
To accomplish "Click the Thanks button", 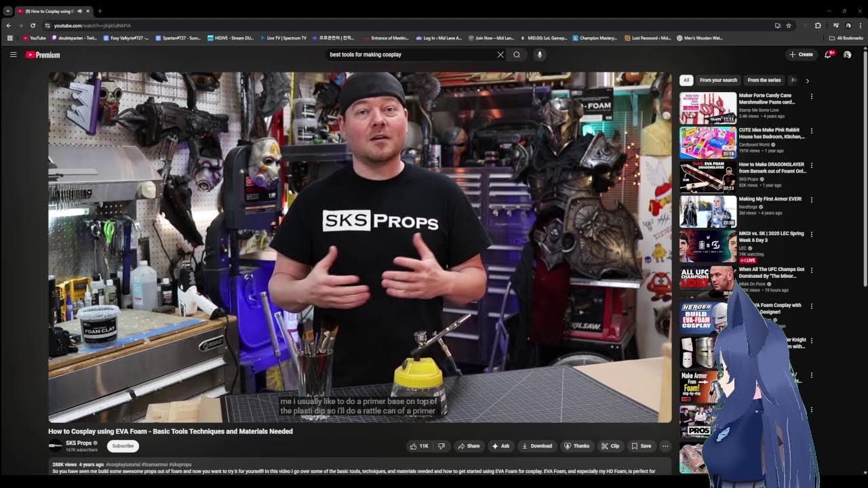I will point(577,446).
